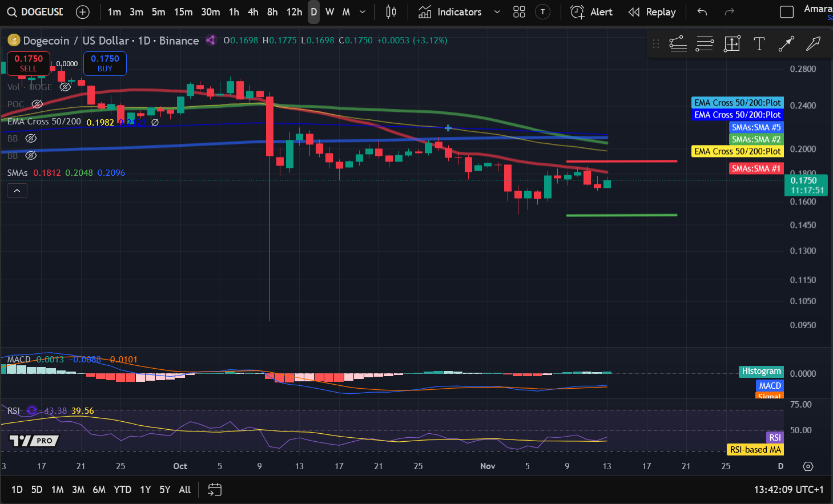This screenshot has height=504, width=833.
Task: Show the hidden Vol · DOGE indicator
Action: [65, 87]
